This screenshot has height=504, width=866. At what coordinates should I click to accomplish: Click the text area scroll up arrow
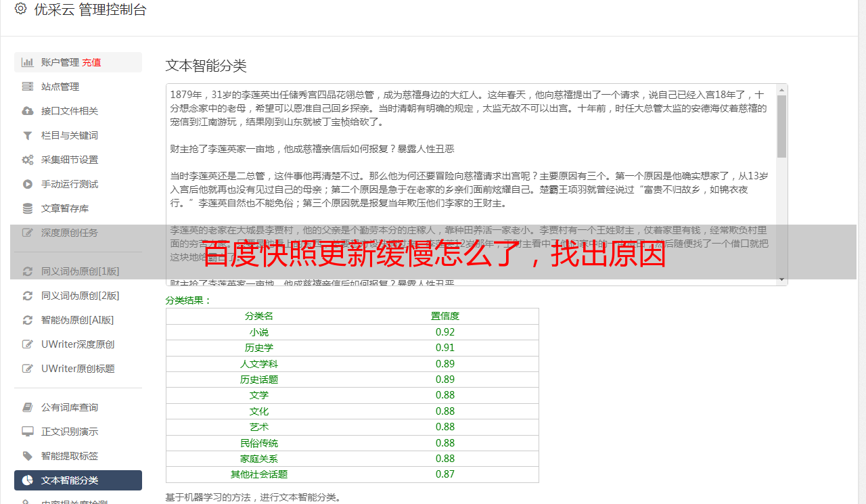coord(782,89)
